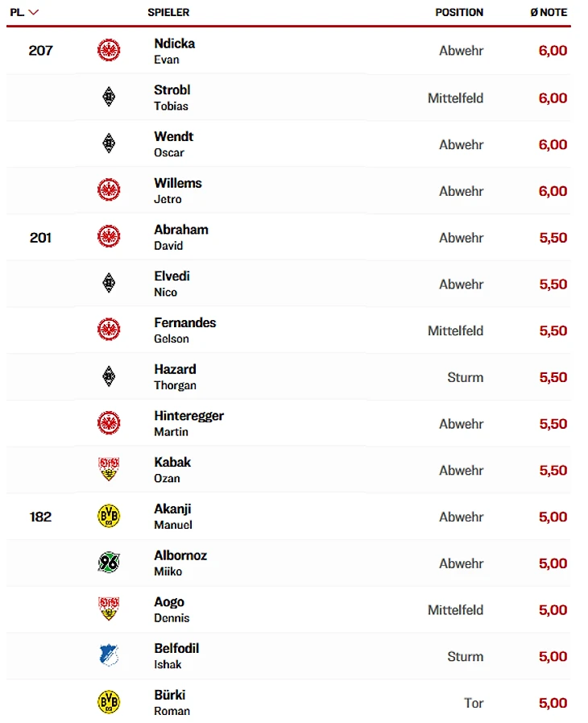Toggle sort arrow beside PL. header
The height and width of the screenshot is (723, 588).
tap(34, 13)
